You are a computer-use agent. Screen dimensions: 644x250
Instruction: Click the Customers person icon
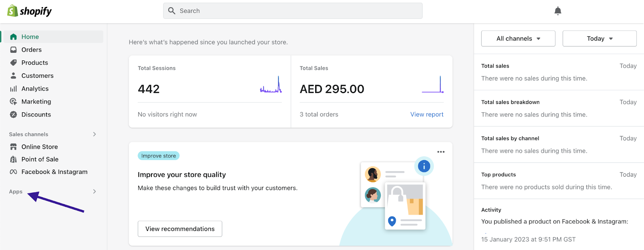point(13,76)
